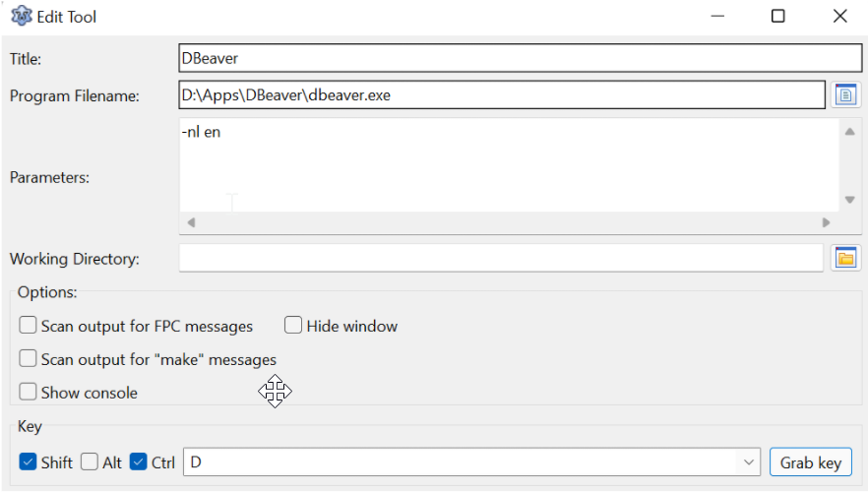Enable the Alt modifier checkbox

[90, 461]
